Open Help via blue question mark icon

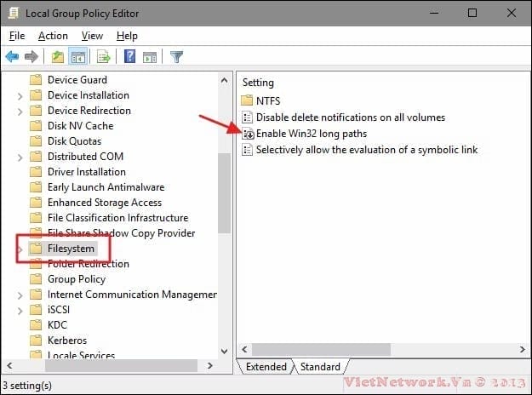[x=130, y=56]
